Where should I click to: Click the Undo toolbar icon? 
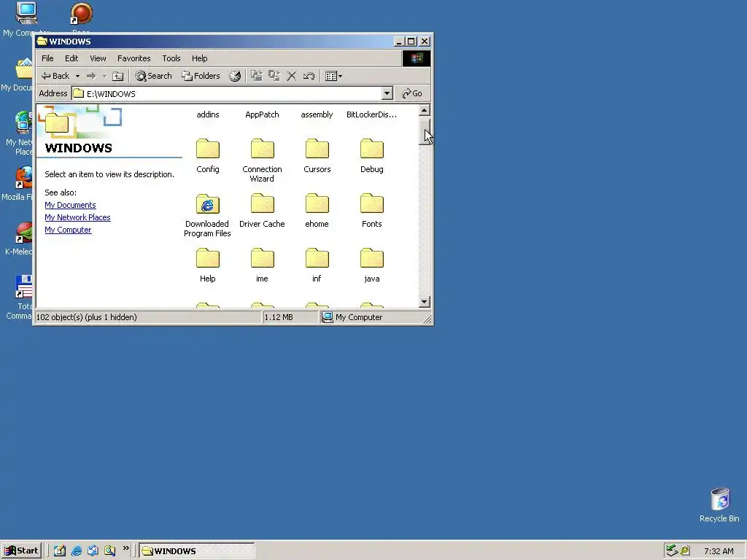(x=309, y=76)
